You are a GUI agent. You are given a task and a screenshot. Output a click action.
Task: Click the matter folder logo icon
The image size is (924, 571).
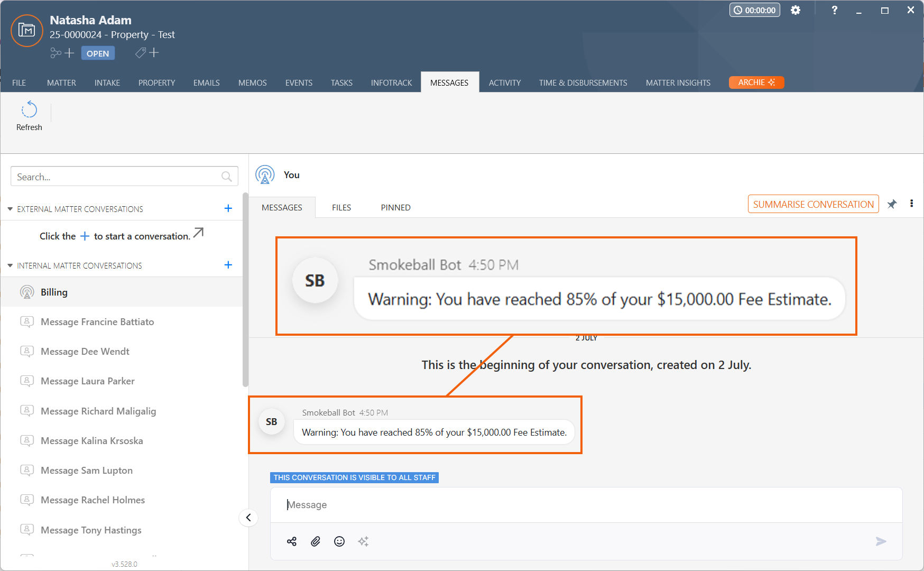(27, 31)
